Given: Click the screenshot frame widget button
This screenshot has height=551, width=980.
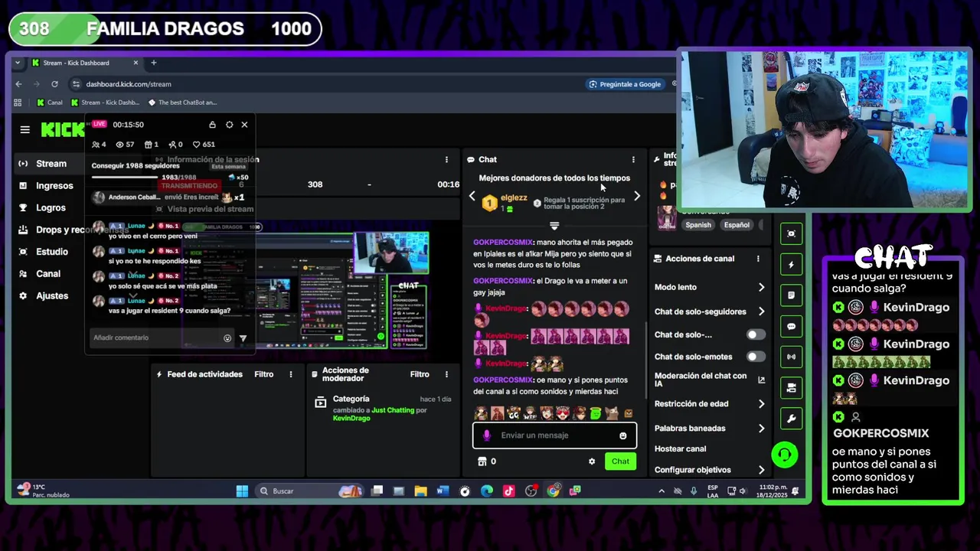Looking at the screenshot, I should (791, 234).
